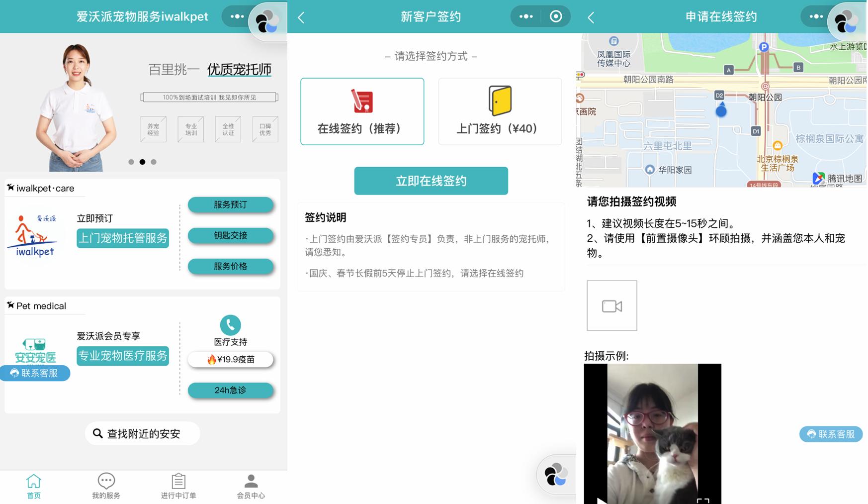
Task: Tap the yellow door icon for 上门签约
Action: (500, 101)
